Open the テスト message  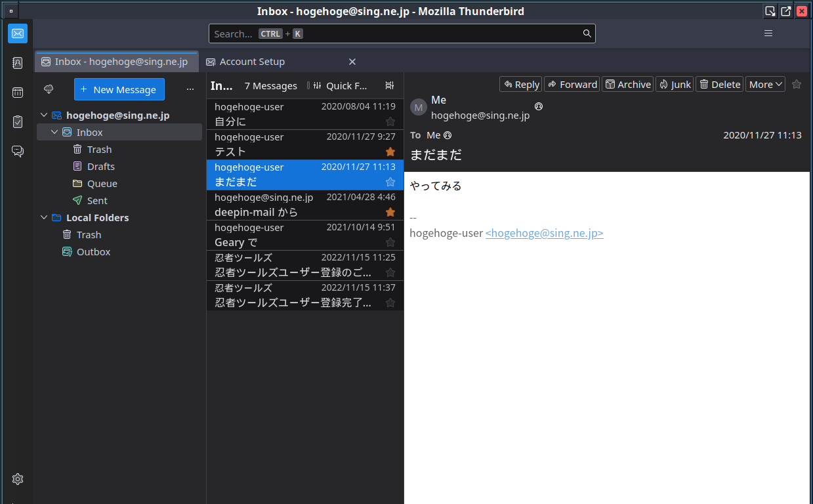click(305, 144)
